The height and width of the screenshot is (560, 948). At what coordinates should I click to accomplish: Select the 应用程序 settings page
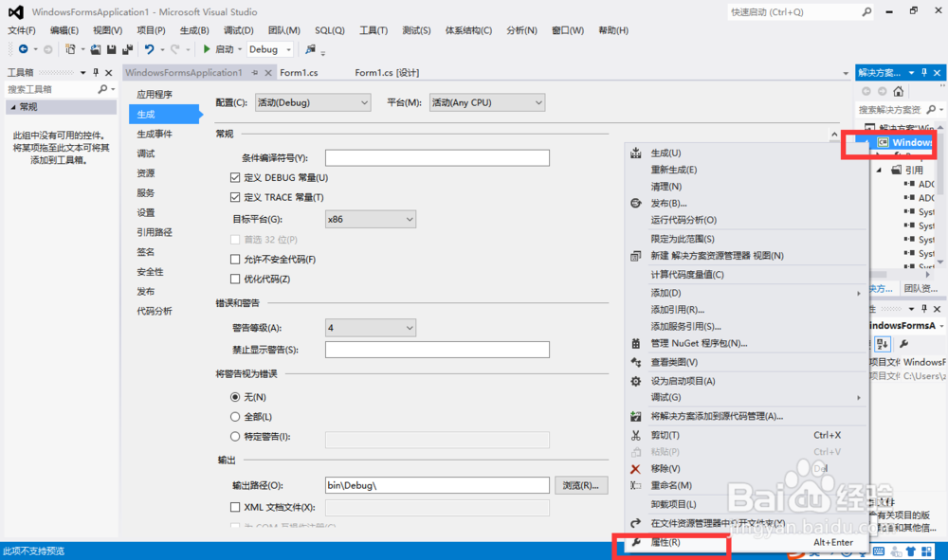click(155, 94)
